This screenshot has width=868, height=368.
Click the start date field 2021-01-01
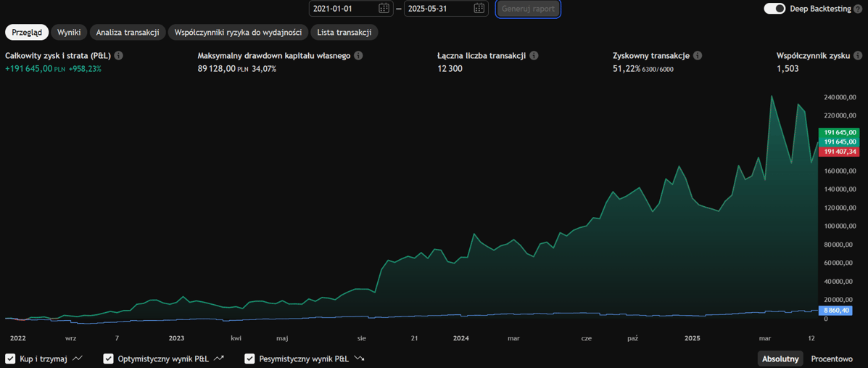point(351,9)
